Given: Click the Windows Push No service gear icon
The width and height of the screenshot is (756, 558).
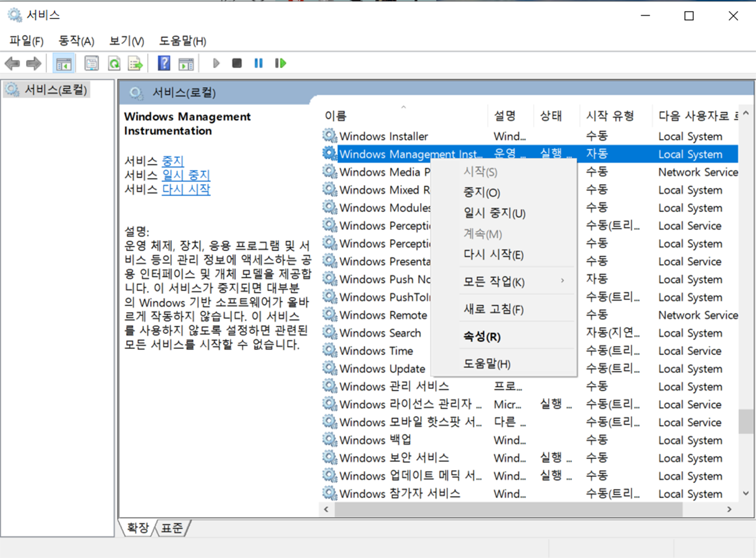Looking at the screenshot, I should point(329,279).
